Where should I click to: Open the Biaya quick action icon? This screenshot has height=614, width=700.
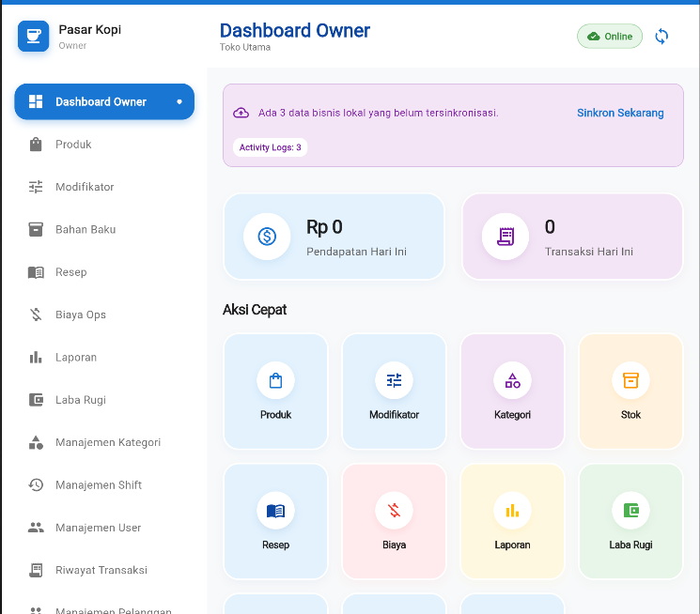[395, 511]
